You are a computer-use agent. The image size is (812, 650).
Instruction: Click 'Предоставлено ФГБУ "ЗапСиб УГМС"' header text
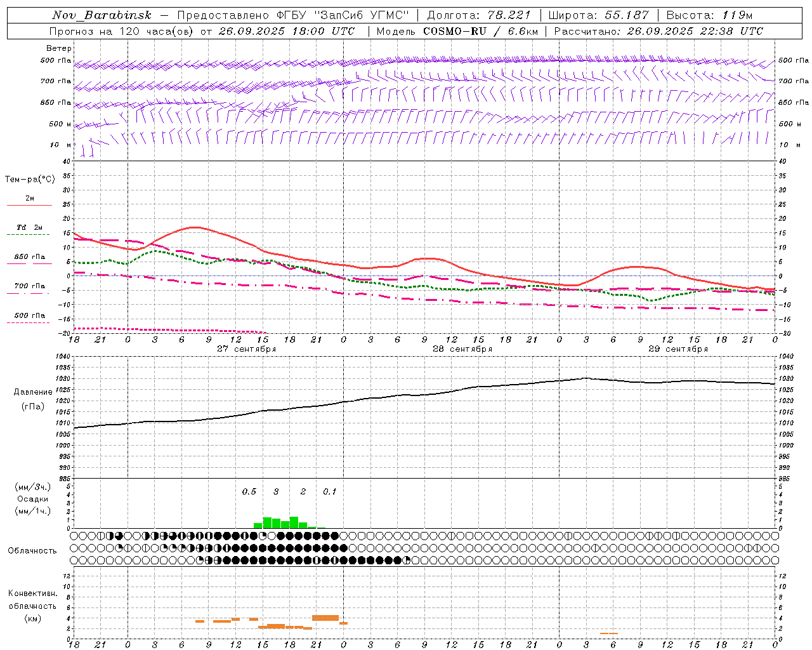[x=294, y=15]
